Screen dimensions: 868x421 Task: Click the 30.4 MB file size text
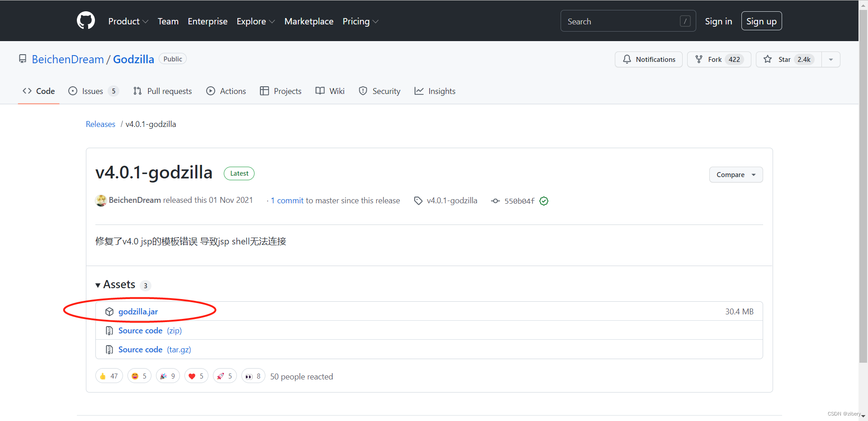(739, 312)
